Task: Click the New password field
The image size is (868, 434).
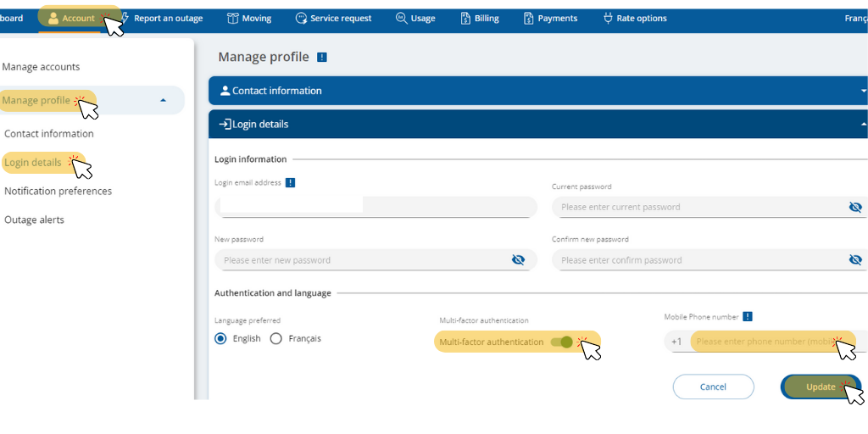Action: pos(376,260)
